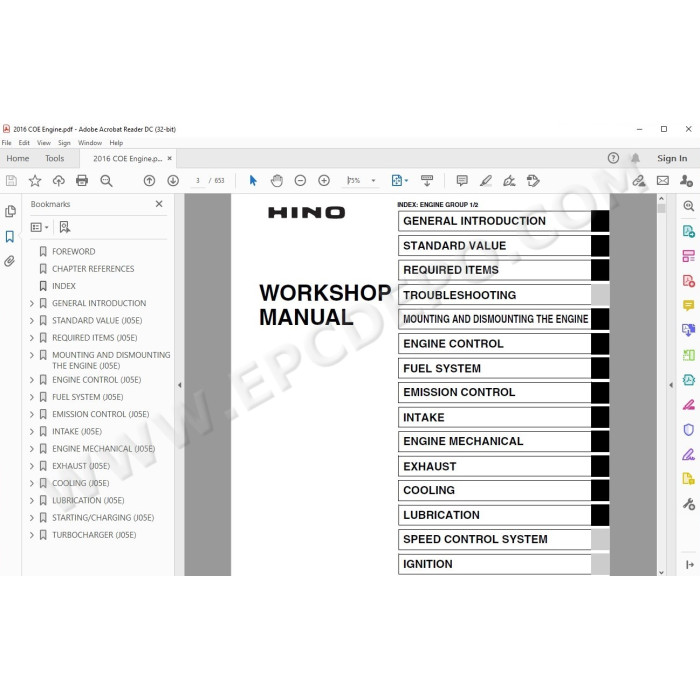This screenshot has width=700, height=700.
Task: Activate the Hand pan tool
Action: [x=277, y=181]
